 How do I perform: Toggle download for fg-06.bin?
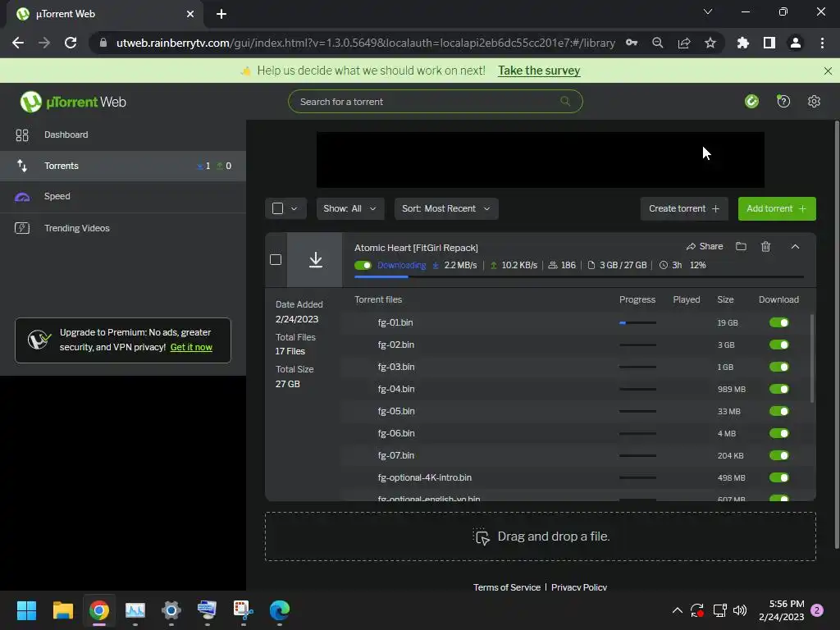click(x=779, y=433)
